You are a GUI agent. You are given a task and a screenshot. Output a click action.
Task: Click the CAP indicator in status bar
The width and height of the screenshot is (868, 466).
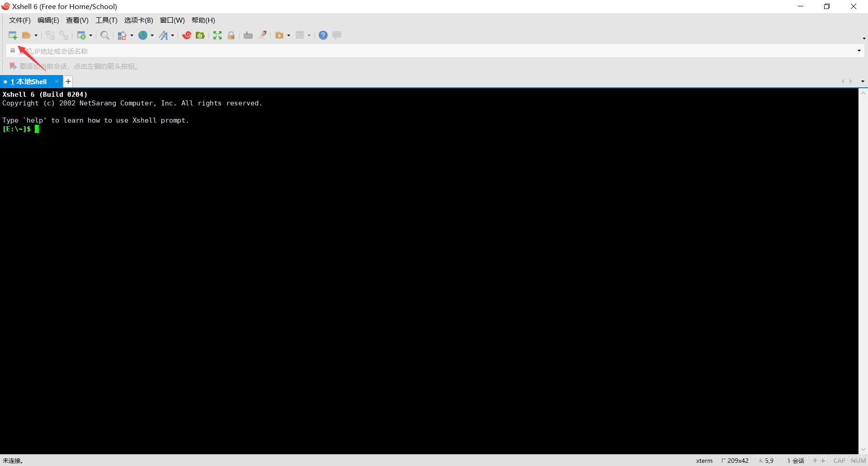[x=840, y=461]
